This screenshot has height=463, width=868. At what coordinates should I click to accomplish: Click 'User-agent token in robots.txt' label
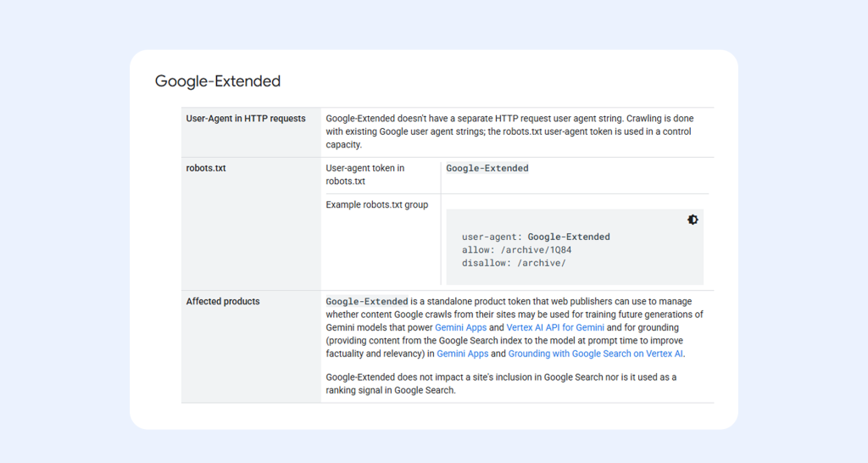[x=365, y=175]
